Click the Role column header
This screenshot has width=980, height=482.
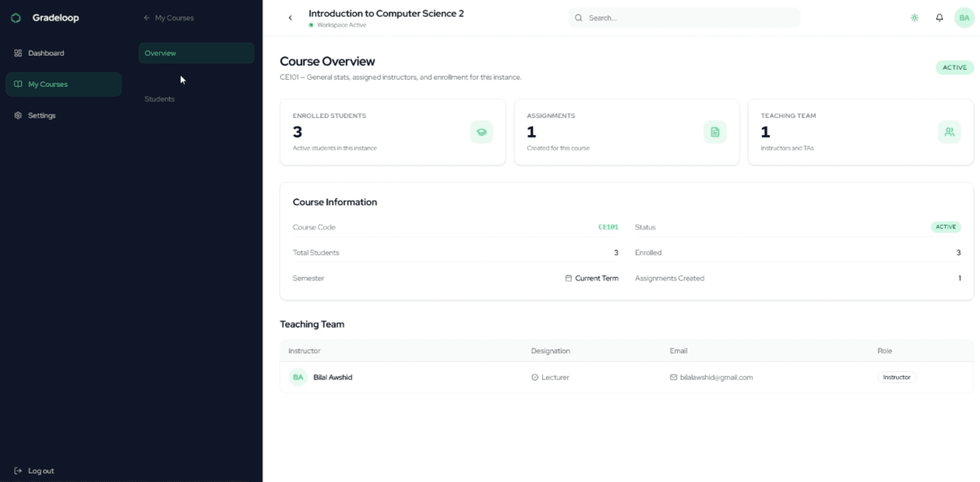click(x=885, y=351)
